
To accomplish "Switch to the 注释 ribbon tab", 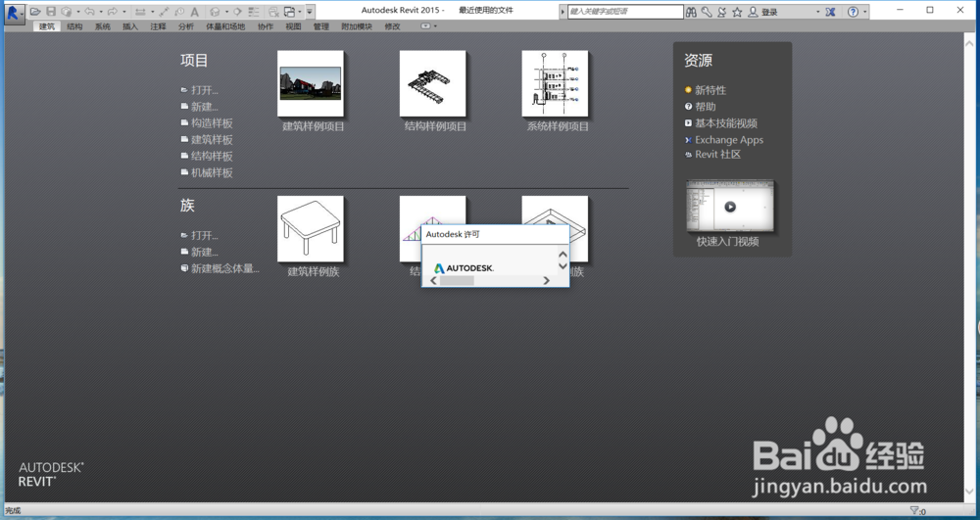I will [158, 26].
